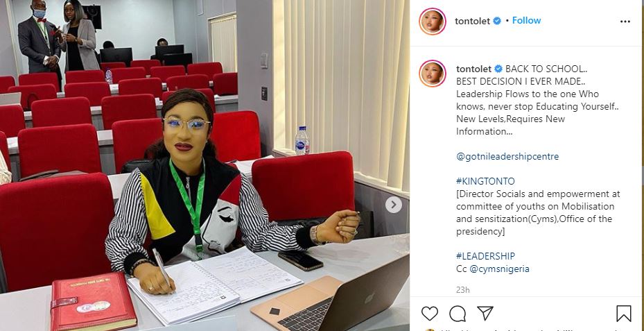
Task: Click the verified badge in the caption
Action: click(x=498, y=69)
